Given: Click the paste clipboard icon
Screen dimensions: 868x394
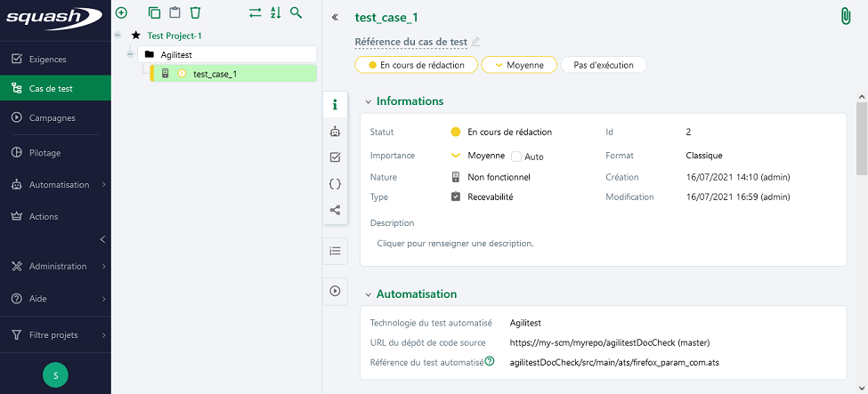Looking at the screenshot, I should pos(174,13).
